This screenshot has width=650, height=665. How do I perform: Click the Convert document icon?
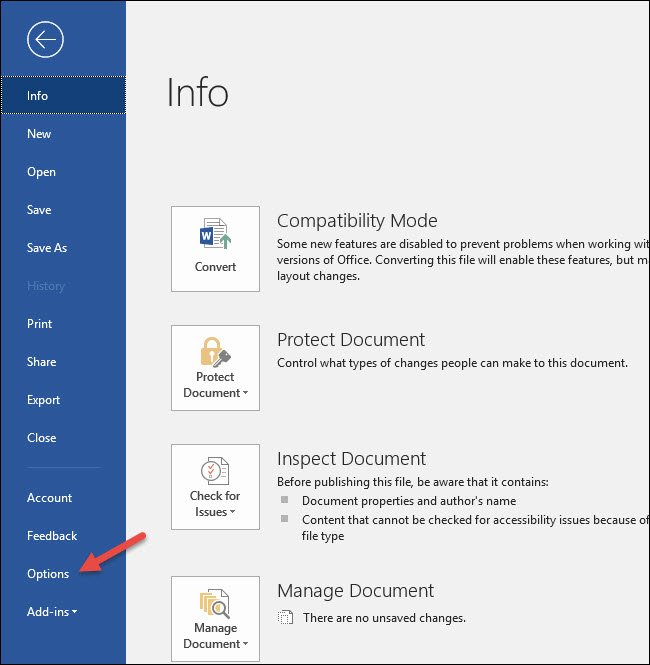pyautogui.click(x=215, y=236)
